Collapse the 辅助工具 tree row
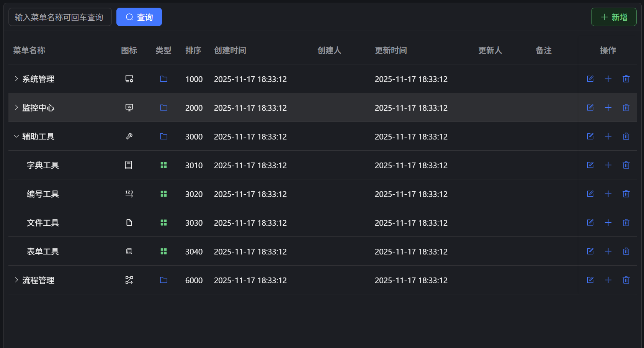 pyautogui.click(x=16, y=136)
